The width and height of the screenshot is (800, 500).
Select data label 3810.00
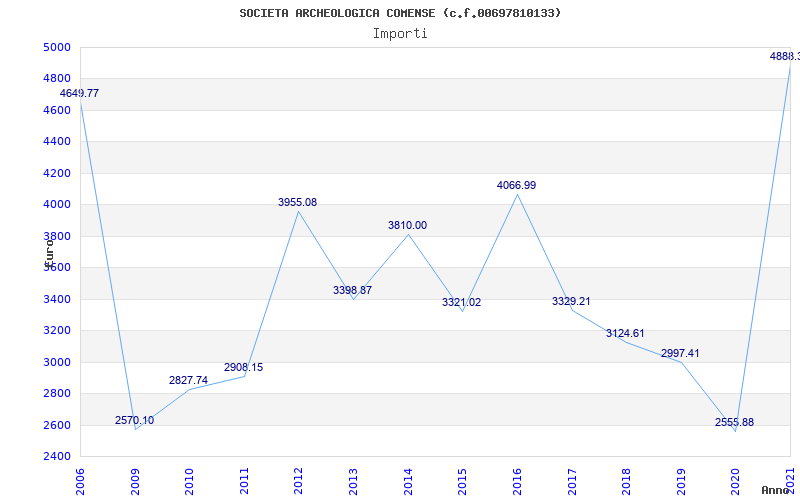(407, 226)
